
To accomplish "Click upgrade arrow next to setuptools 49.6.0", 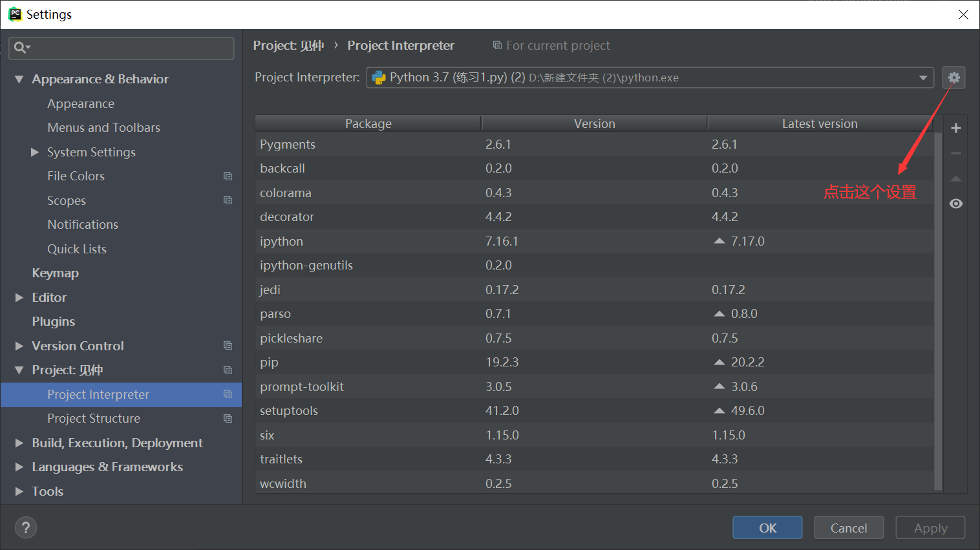I will point(719,410).
